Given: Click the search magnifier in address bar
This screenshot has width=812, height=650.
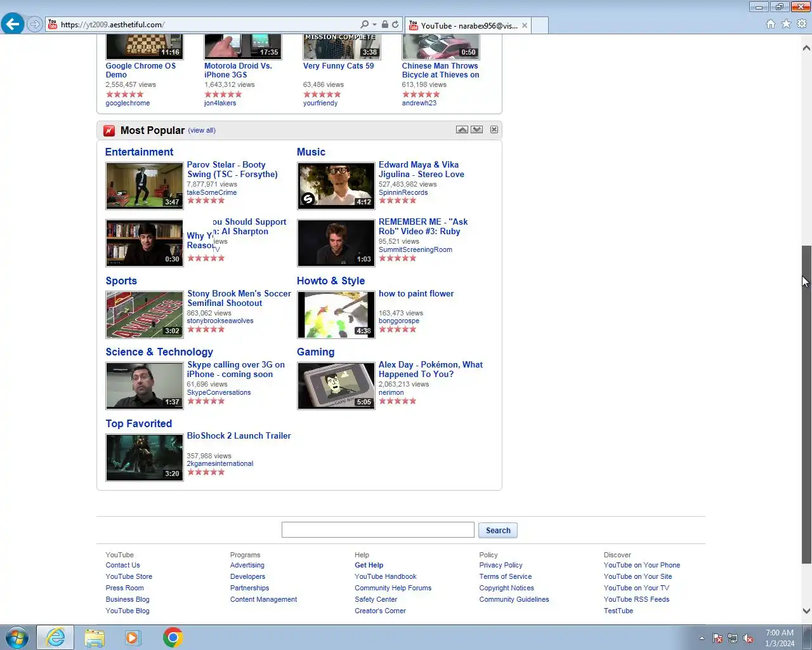Looking at the screenshot, I should [x=365, y=25].
